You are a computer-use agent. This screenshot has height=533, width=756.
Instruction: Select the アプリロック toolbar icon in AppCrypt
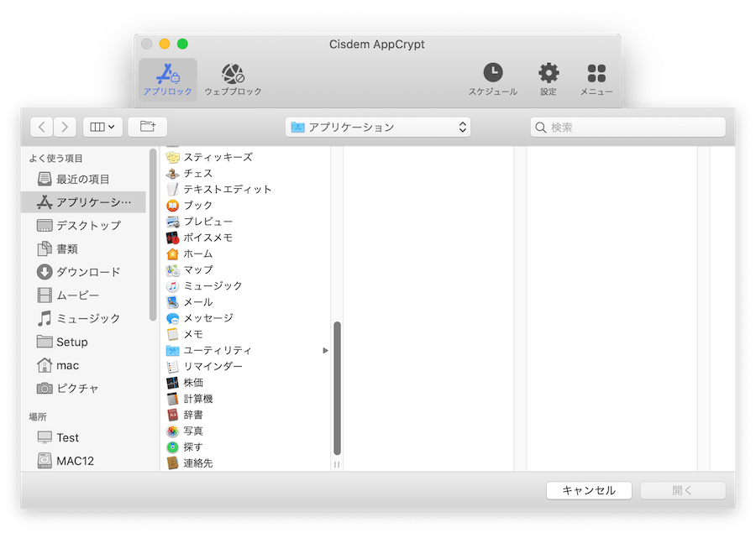tap(167, 80)
